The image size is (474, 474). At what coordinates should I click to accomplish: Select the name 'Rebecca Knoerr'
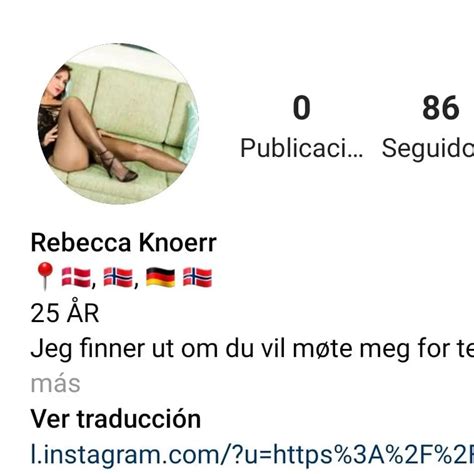click(124, 243)
